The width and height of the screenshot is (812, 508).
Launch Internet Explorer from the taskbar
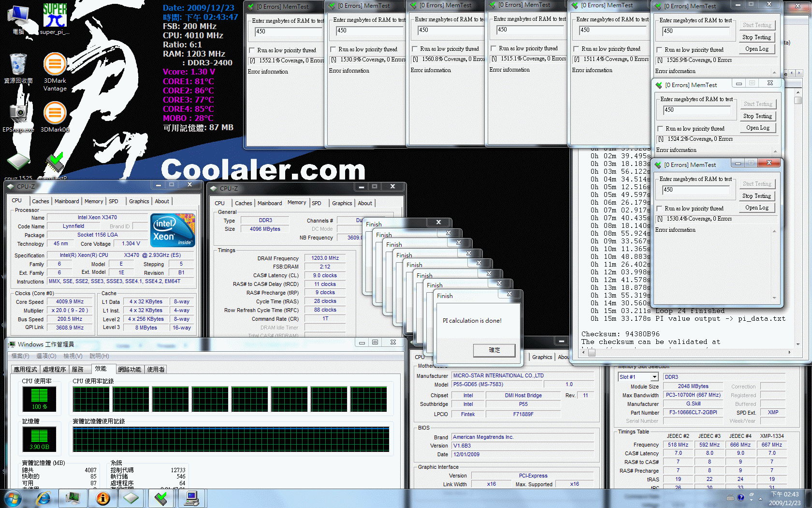pyautogui.click(x=43, y=498)
